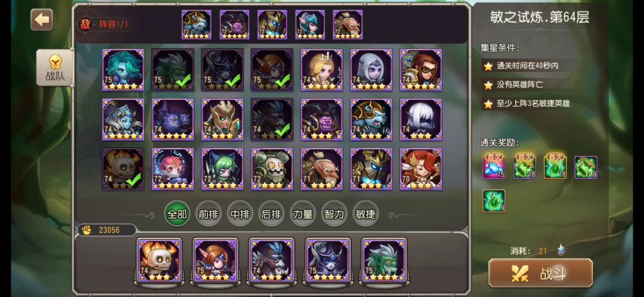
Task: Choose the green-haired cat-ear hero
Action: click(x=222, y=169)
